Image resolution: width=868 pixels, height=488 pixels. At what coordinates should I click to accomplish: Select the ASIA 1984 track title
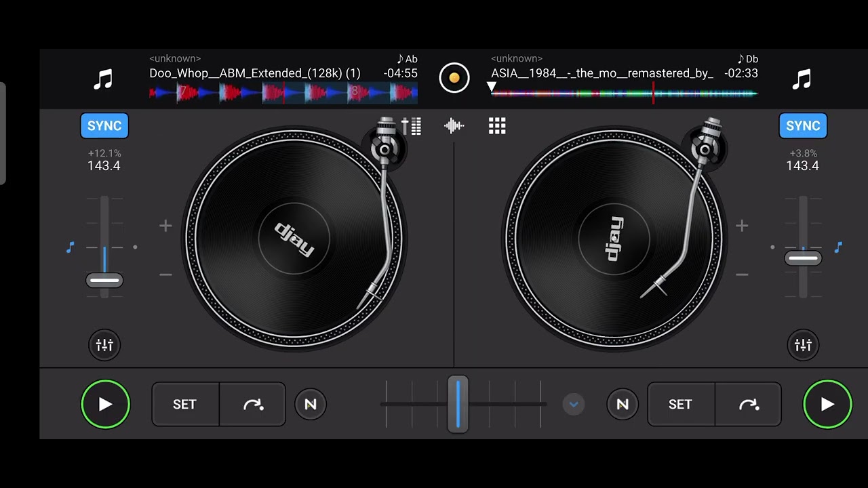602,73
